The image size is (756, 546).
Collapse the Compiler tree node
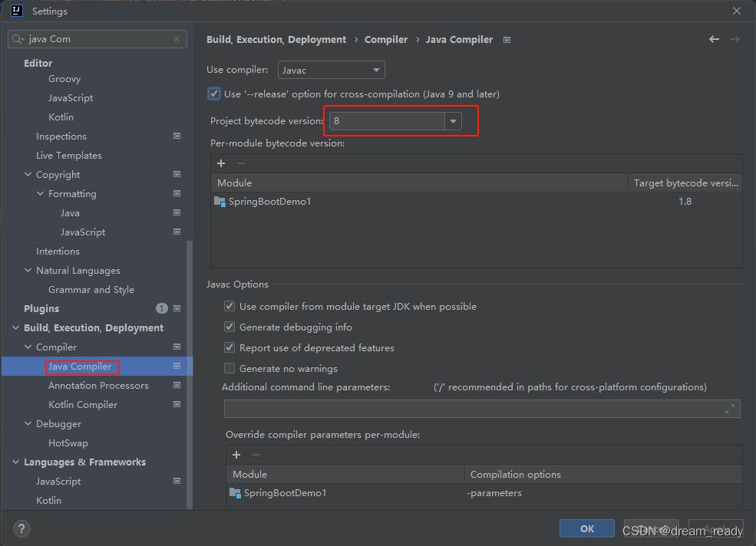tap(28, 347)
